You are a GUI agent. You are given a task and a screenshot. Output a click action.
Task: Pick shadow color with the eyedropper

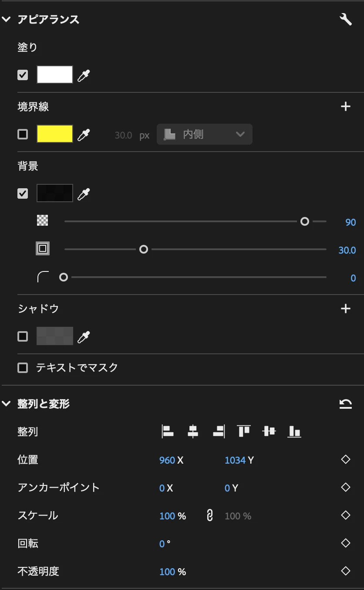pyautogui.click(x=83, y=337)
